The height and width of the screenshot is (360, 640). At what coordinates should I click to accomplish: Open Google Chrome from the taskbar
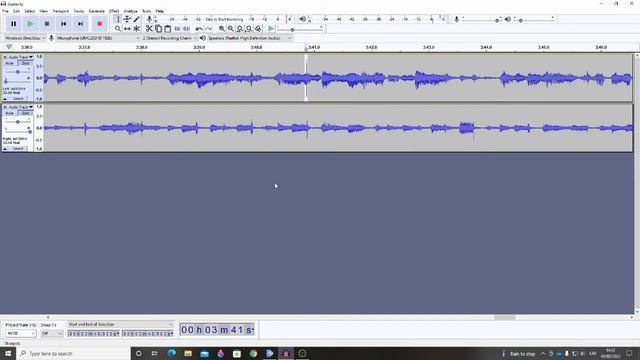point(253,353)
